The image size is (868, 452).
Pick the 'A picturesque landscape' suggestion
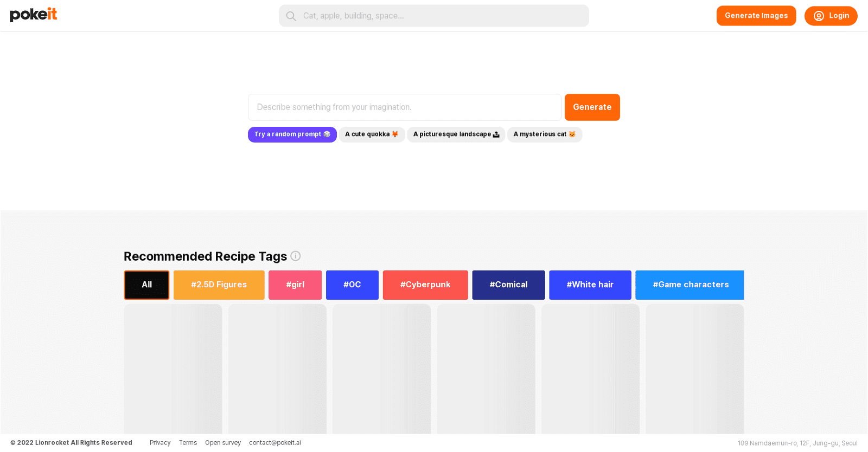pyautogui.click(x=456, y=134)
